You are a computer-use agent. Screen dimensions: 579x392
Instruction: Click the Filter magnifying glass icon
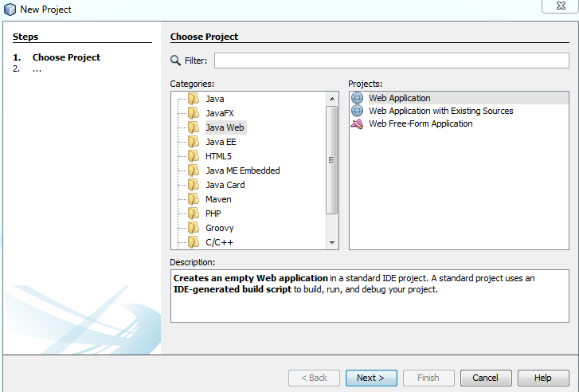176,61
